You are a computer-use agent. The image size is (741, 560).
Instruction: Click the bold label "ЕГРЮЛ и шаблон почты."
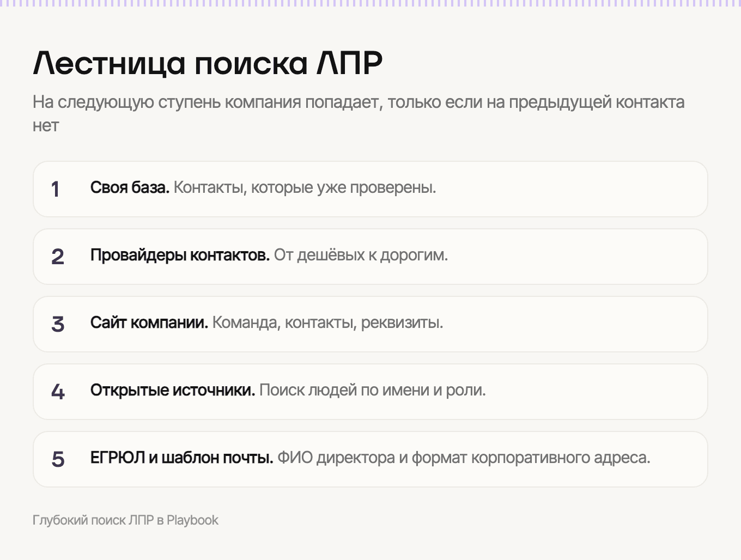point(182,458)
